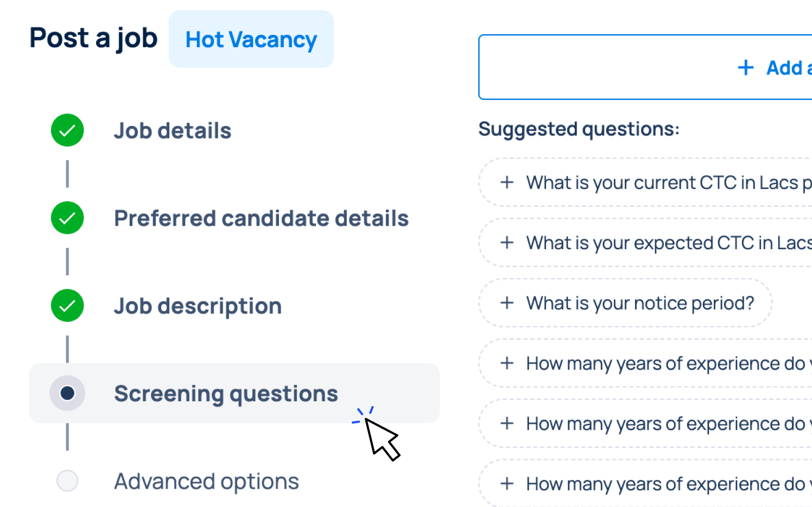Click the plus icon for expected CTC question
This screenshot has width=812, height=507.
[507, 243]
